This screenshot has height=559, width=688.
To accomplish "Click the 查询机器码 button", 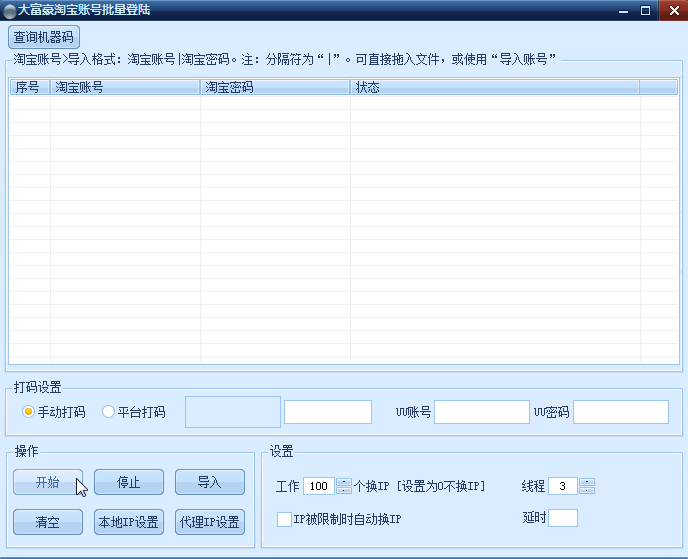I will [x=43, y=37].
